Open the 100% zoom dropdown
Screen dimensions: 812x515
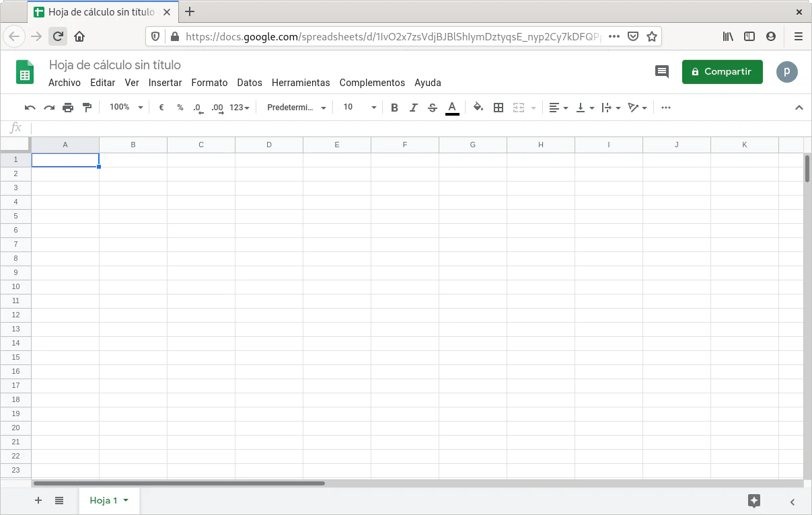pos(126,108)
